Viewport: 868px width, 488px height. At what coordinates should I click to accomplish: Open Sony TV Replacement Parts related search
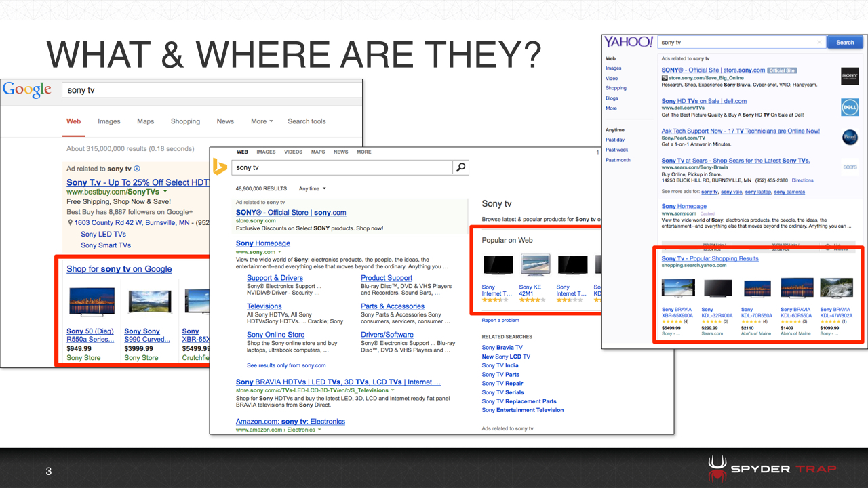(519, 401)
